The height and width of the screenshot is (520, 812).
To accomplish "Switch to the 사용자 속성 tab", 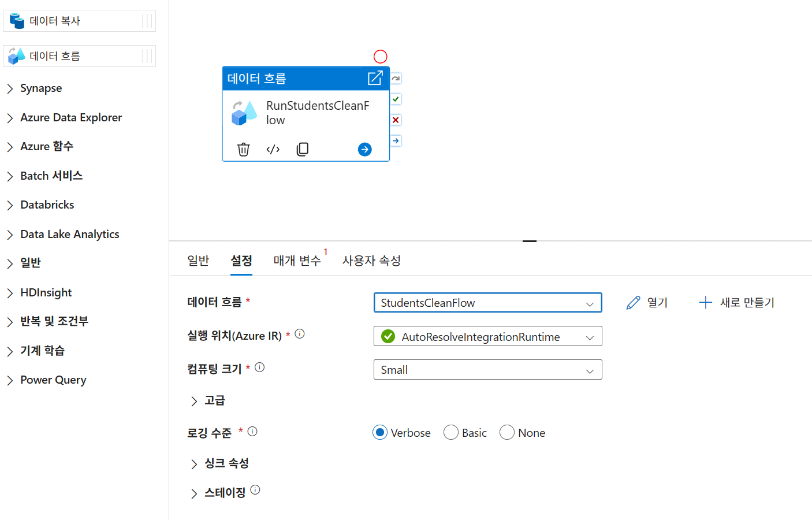I will pos(371,261).
